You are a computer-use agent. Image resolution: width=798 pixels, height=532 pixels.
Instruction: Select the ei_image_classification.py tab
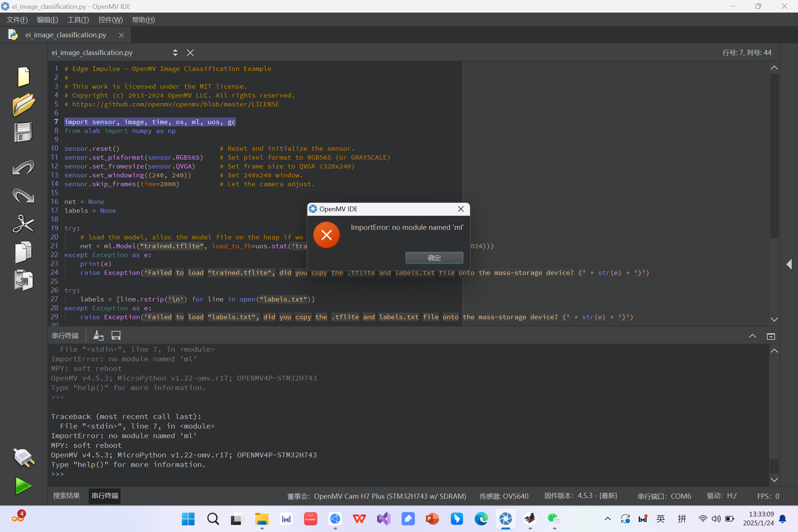click(66, 35)
